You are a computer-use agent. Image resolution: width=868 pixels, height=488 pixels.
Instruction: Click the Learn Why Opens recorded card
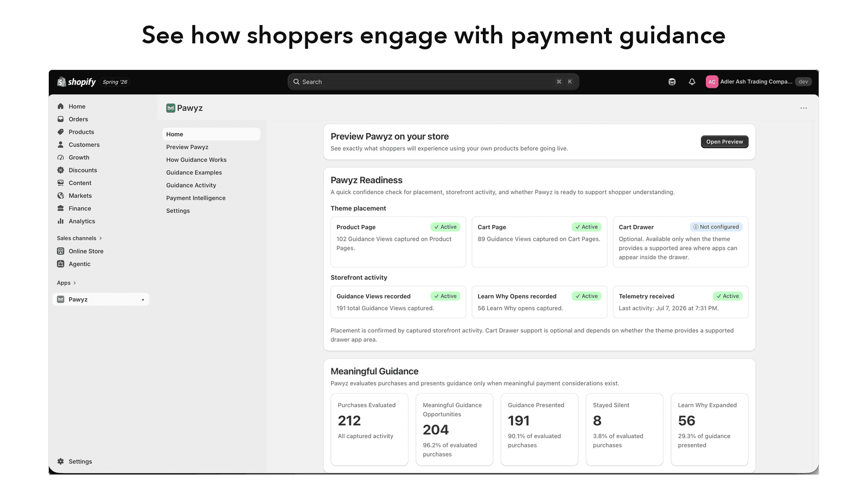point(539,302)
